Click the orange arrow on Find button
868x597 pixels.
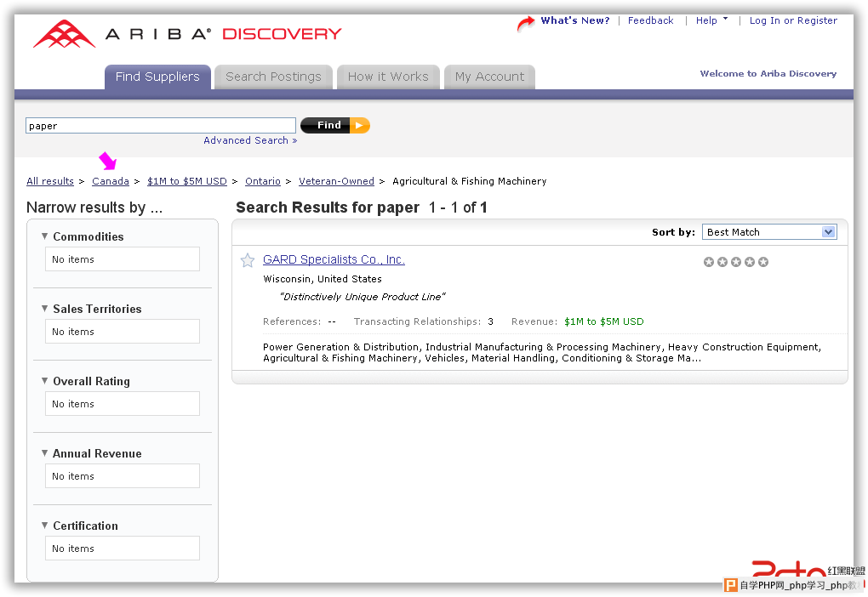click(359, 126)
